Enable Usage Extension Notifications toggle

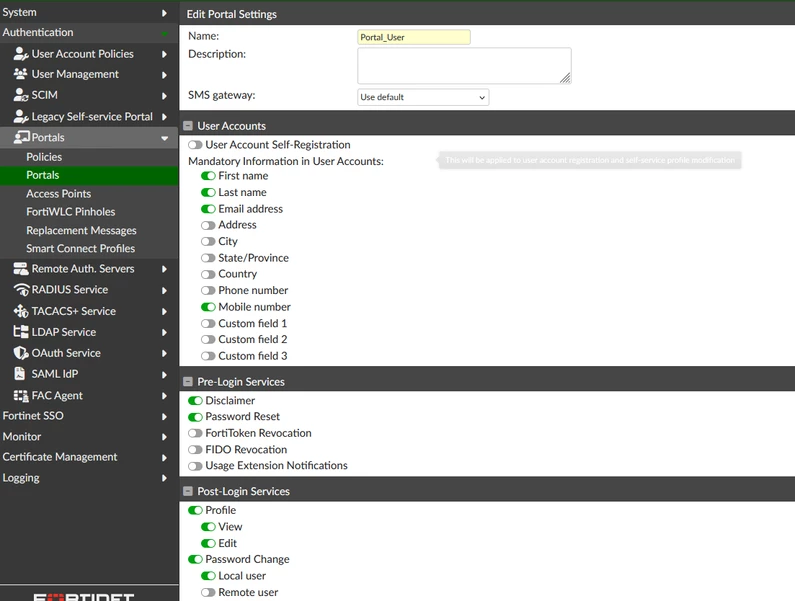pyautogui.click(x=195, y=466)
